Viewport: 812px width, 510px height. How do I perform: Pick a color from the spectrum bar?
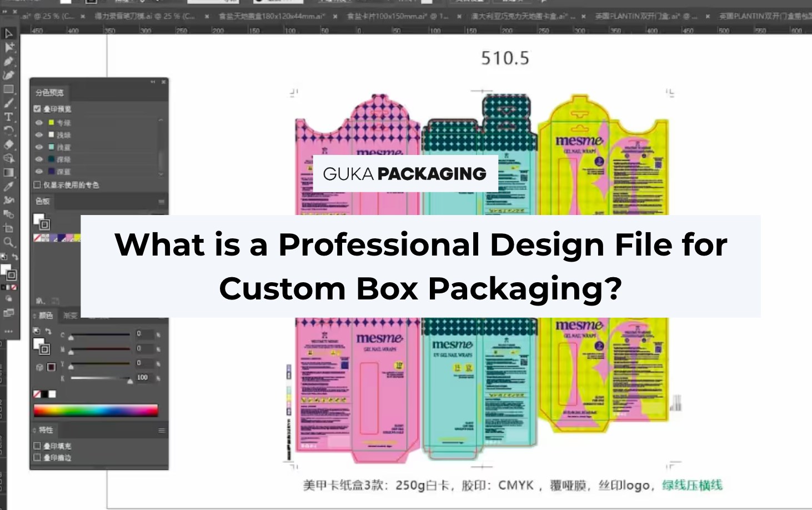(96, 411)
